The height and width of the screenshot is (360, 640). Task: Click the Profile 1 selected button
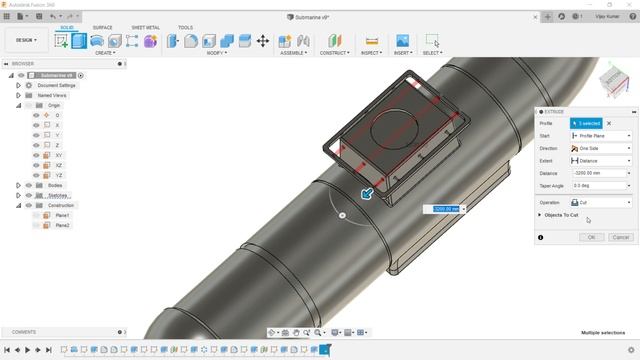click(x=586, y=123)
